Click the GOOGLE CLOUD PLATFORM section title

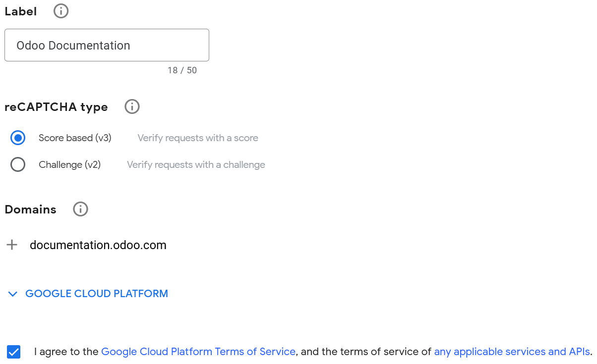coord(96,294)
